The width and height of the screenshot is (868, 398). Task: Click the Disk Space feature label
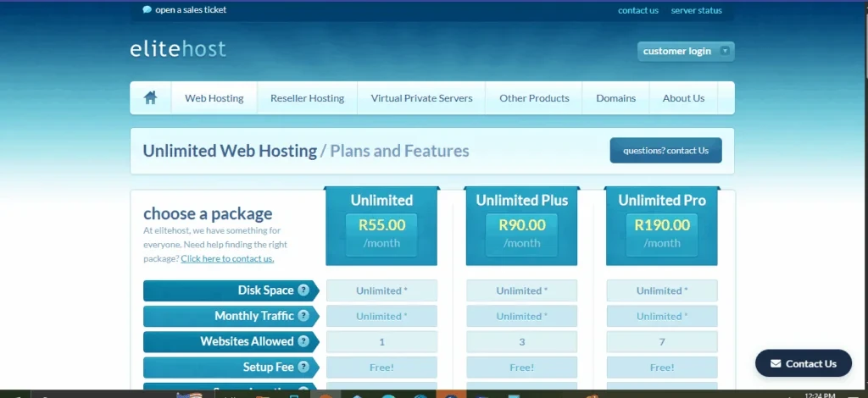pyautogui.click(x=231, y=290)
